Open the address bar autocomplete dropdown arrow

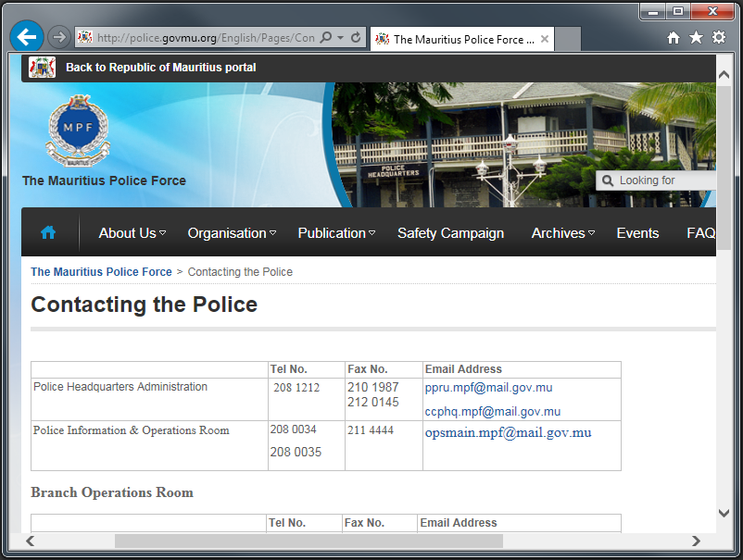[x=340, y=37]
